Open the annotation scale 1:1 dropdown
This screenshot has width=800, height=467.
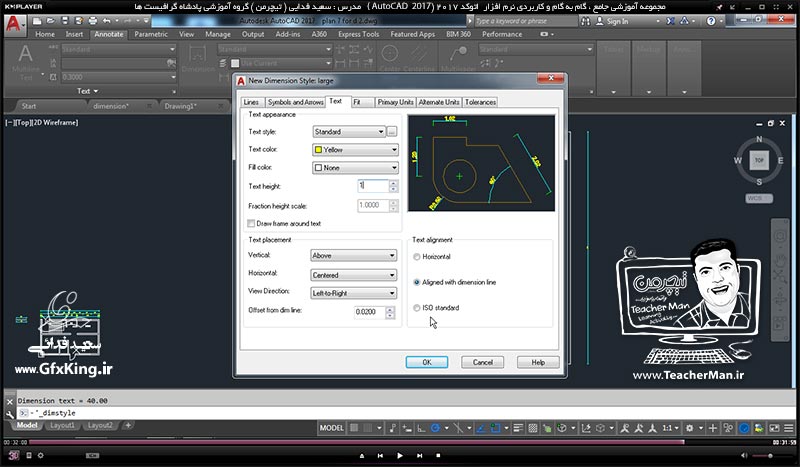tap(670, 428)
